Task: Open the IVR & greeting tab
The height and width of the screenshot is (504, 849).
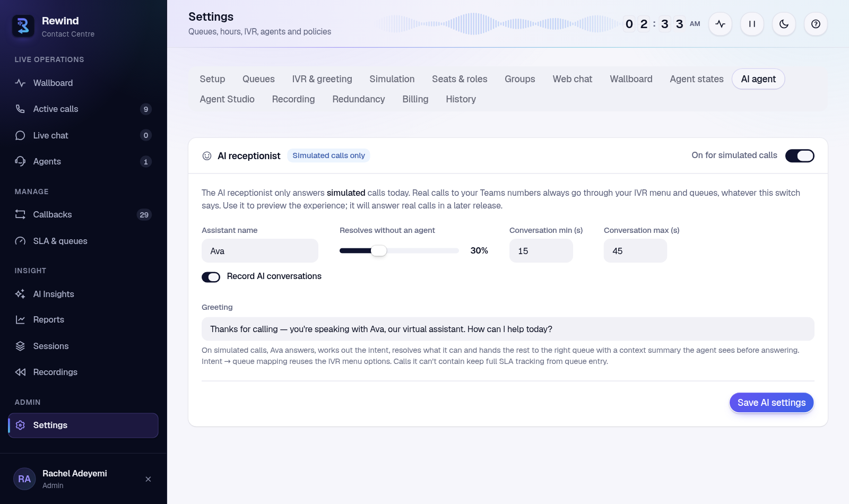Action: pos(322,79)
